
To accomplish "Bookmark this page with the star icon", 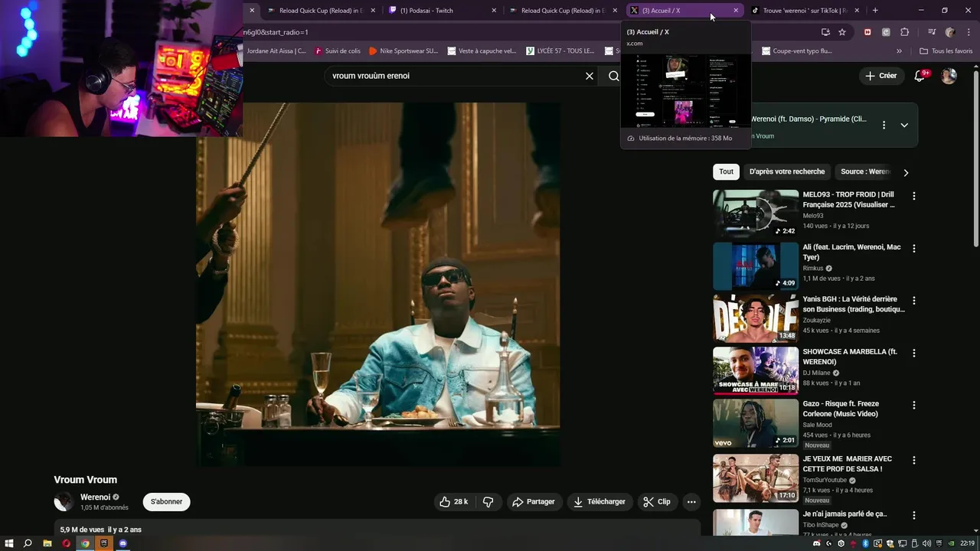I will [x=842, y=32].
